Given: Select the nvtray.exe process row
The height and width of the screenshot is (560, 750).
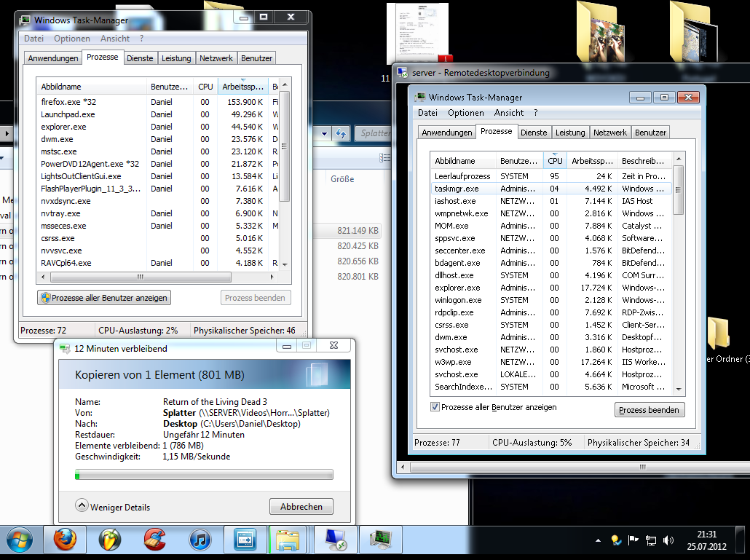Looking at the screenshot, I should click(x=159, y=213).
